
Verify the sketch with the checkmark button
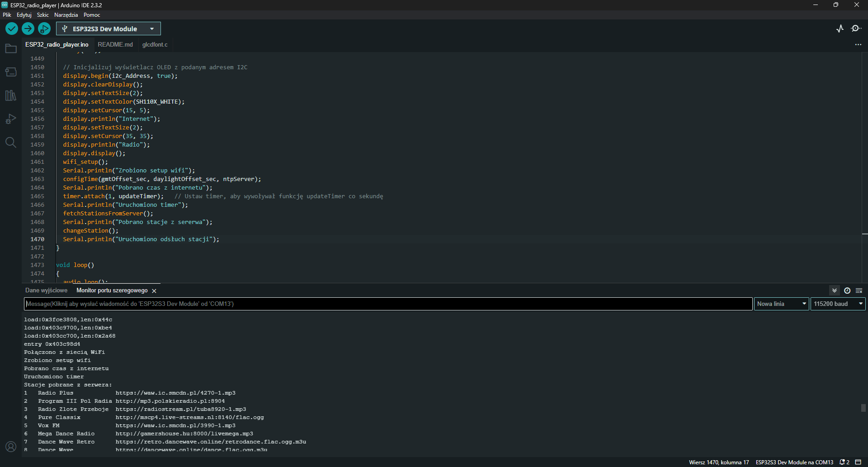coord(11,29)
